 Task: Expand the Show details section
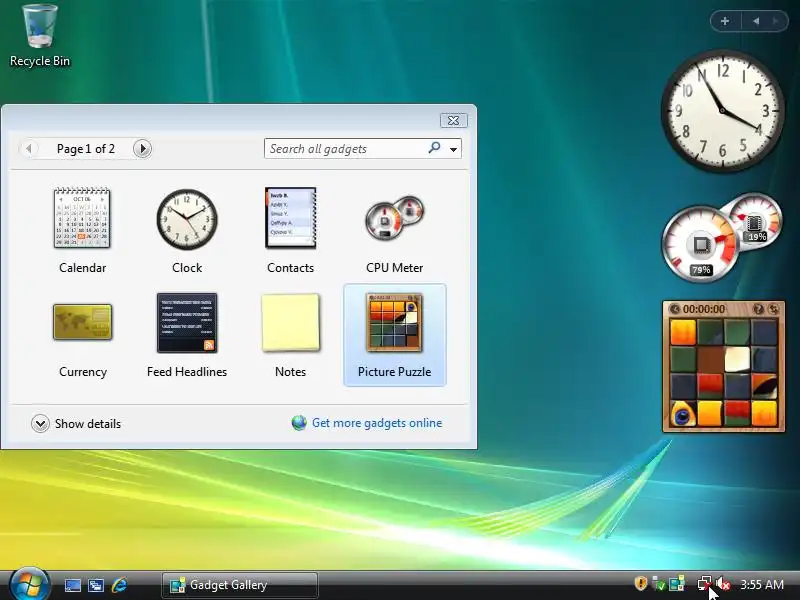pos(76,423)
